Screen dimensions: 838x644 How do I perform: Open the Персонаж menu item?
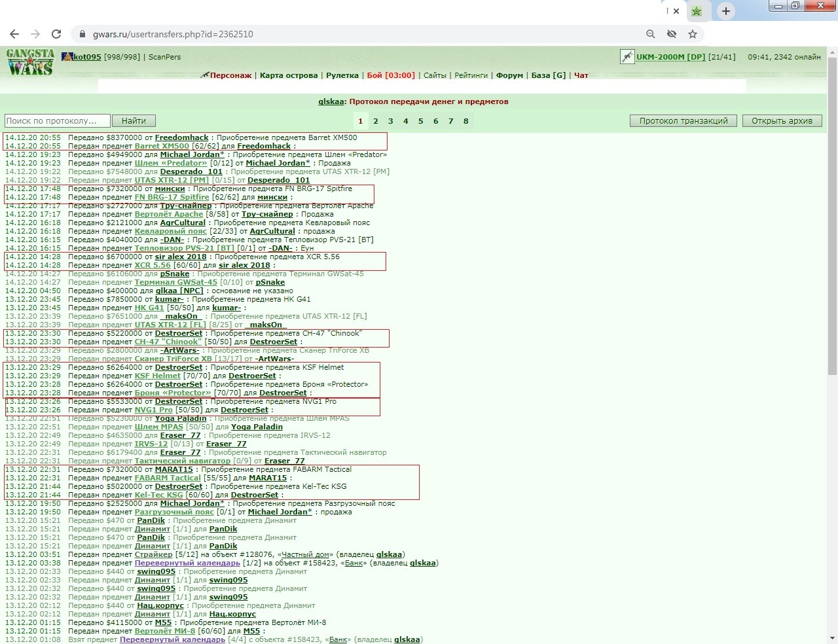230,75
